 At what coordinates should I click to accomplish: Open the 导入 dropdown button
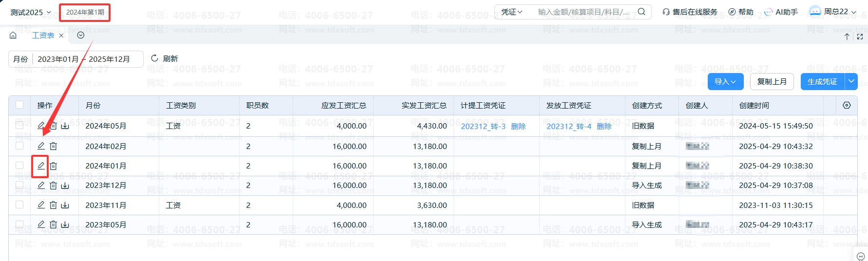pyautogui.click(x=725, y=81)
